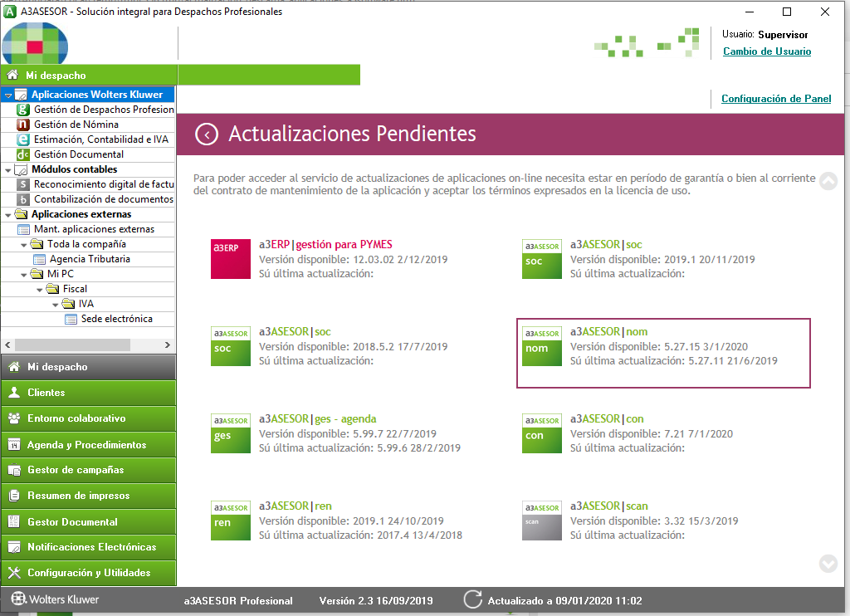Click the Gestión Documental dc icon

coord(22,154)
